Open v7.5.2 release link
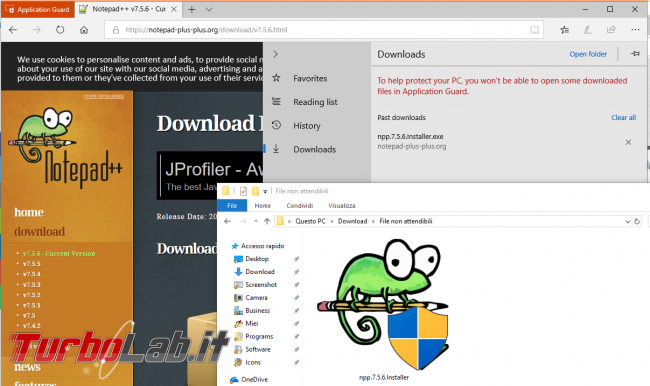The image size is (650, 386). [x=32, y=295]
